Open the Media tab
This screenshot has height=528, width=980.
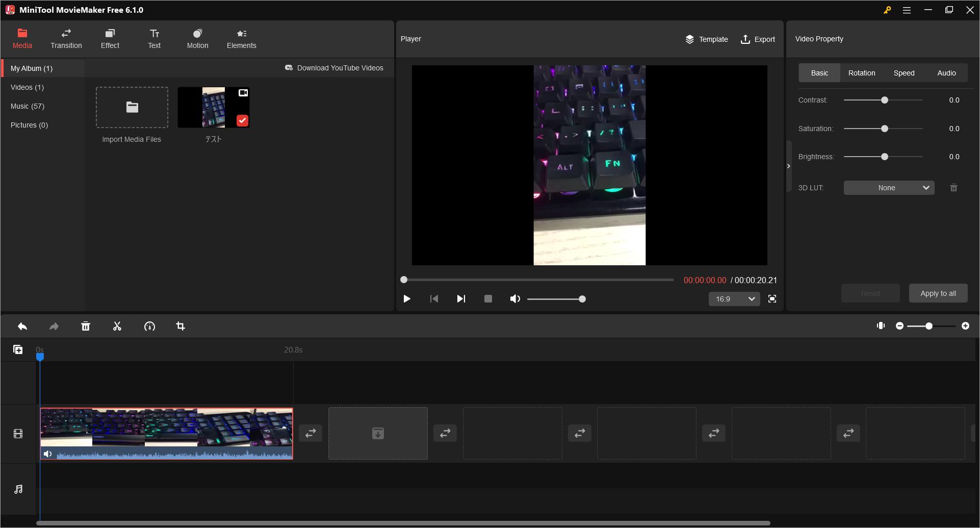pos(22,39)
